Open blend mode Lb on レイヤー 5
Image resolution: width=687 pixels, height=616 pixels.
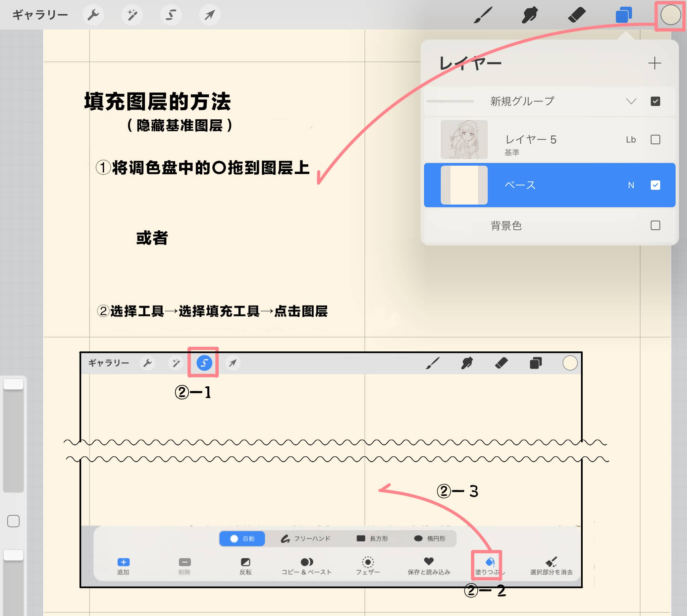coord(630,139)
